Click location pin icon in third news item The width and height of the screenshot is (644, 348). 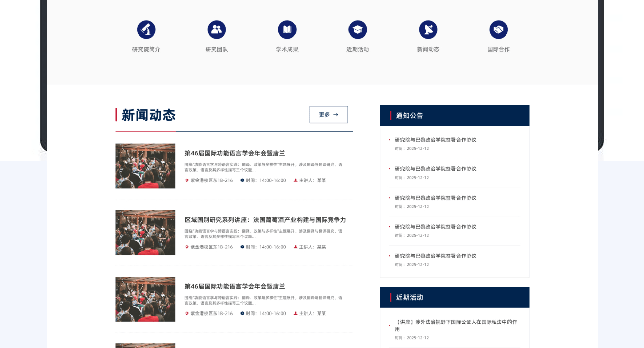[x=187, y=314]
